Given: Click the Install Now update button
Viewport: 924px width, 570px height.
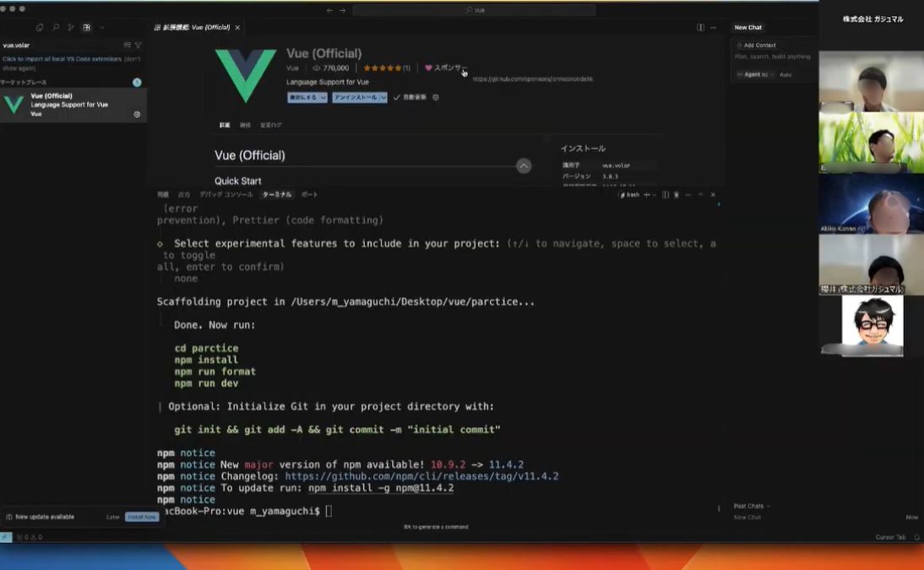Looking at the screenshot, I should pyautogui.click(x=141, y=517).
